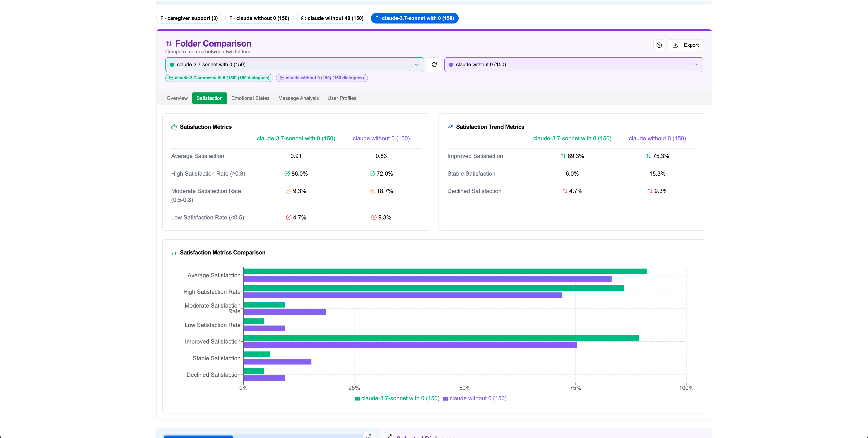This screenshot has height=438, width=868.
Task: Click the green check icon beside 72.0%
Action: (372, 174)
